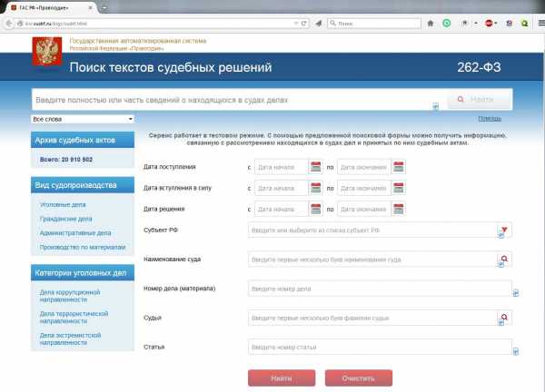Select Административные дела category
Screen dimensions: 545x392
click(x=75, y=233)
